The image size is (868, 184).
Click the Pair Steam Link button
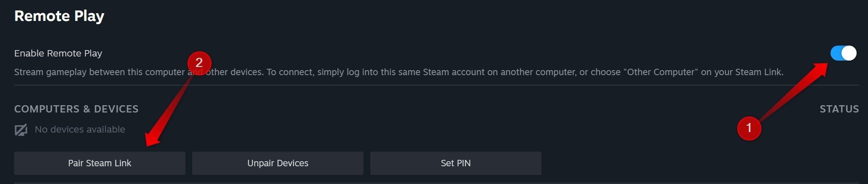[100, 163]
